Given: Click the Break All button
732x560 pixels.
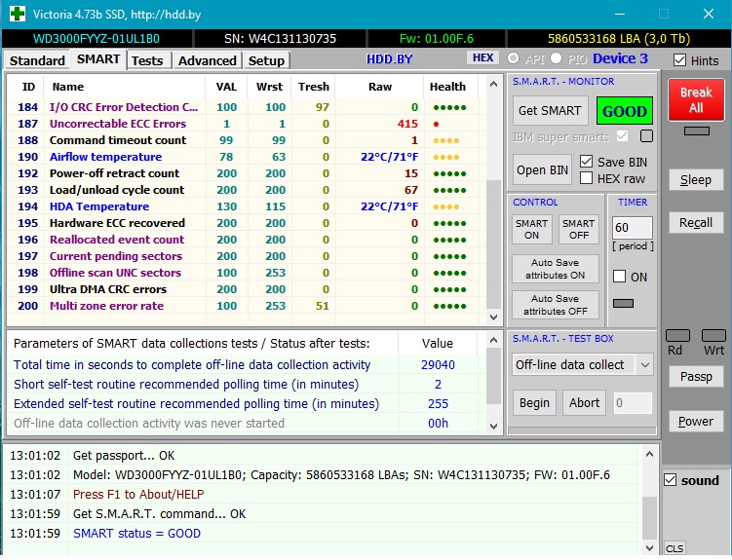Looking at the screenshot, I should [696, 99].
